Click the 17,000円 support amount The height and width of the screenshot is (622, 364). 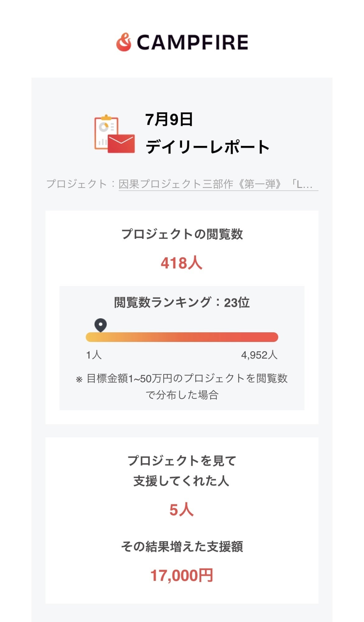pyautogui.click(x=182, y=575)
